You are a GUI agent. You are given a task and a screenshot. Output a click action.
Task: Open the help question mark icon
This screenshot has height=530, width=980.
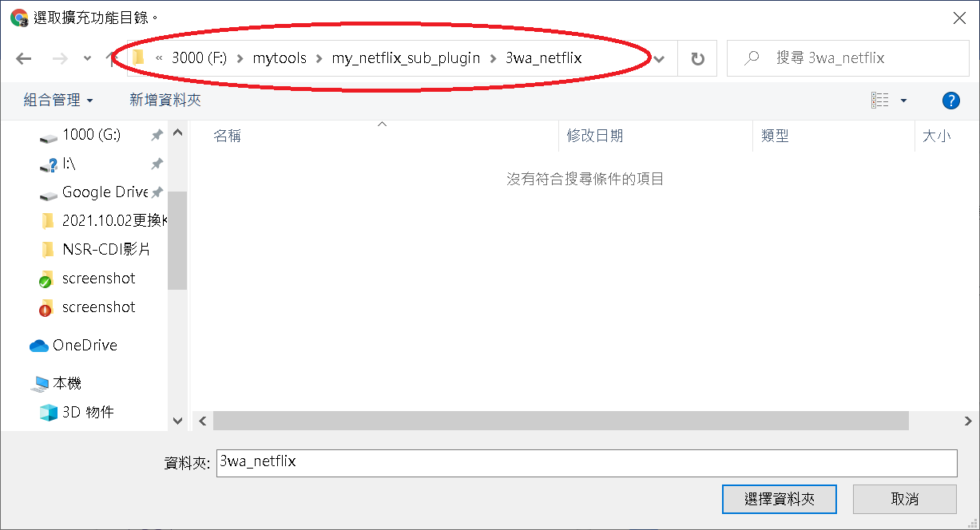pyautogui.click(x=950, y=100)
